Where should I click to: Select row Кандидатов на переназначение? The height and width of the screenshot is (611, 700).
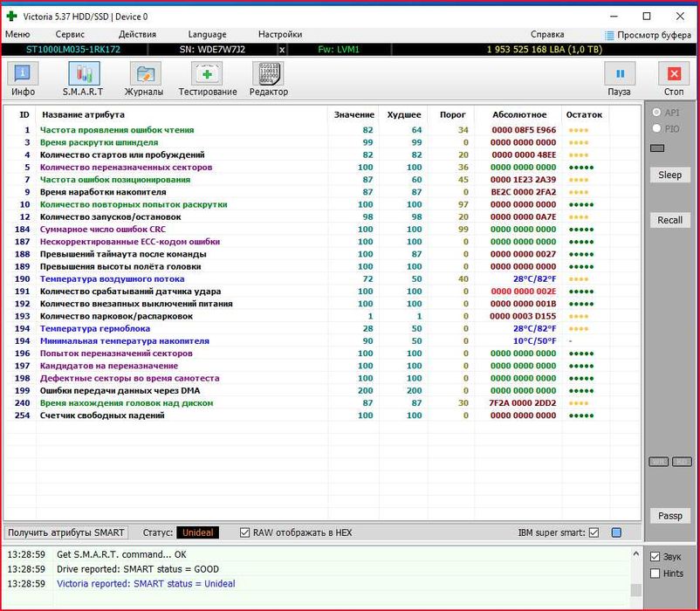pos(321,366)
